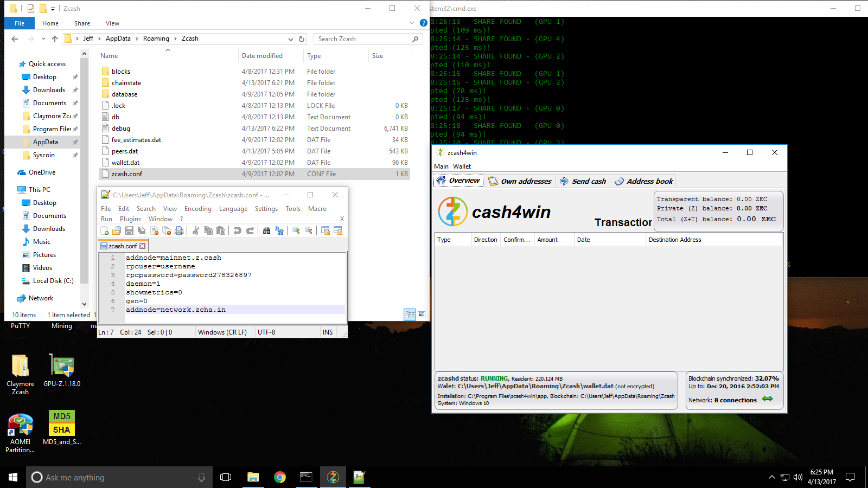
Task: Click the Open file icon in Notepad++
Action: (117, 231)
